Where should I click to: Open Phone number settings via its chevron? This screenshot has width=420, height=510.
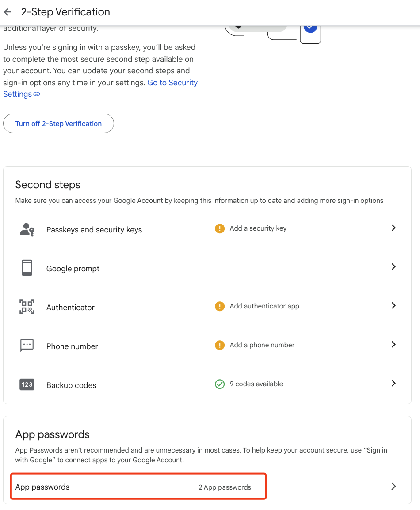[x=393, y=344]
